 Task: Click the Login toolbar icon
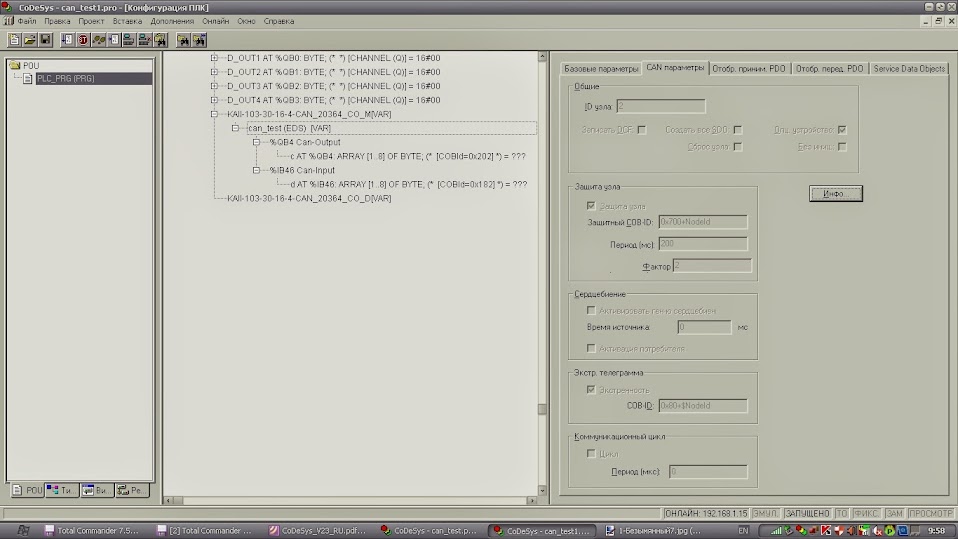129,40
